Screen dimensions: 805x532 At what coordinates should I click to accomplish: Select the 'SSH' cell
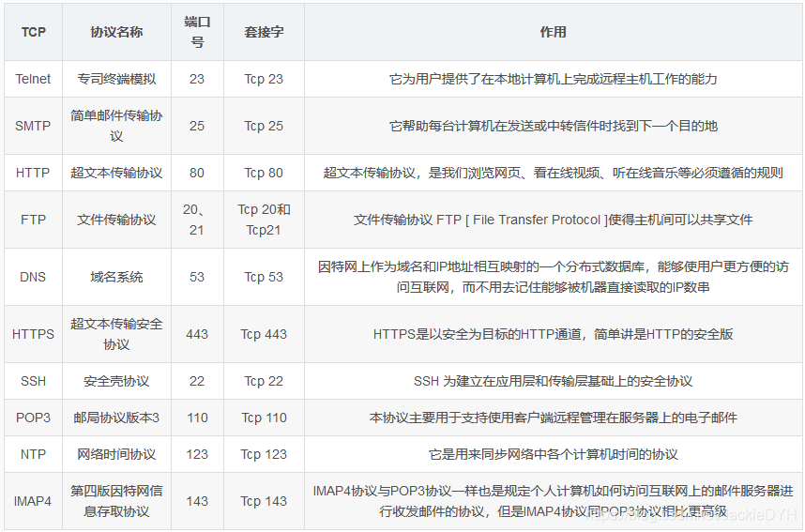point(34,382)
